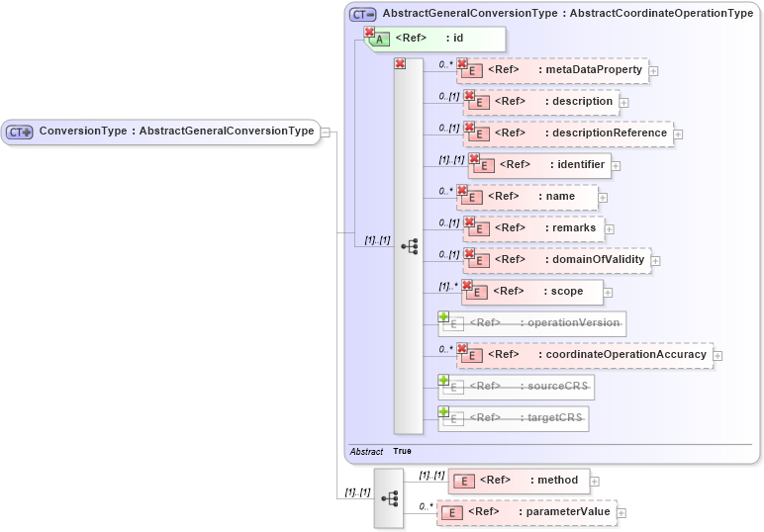Select the ': domainOfValidity' label
Screen dimensions: 764x532
tap(595, 259)
